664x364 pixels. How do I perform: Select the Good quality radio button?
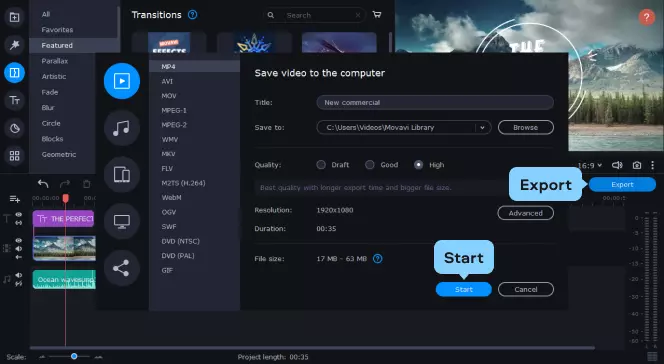tap(370, 165)
